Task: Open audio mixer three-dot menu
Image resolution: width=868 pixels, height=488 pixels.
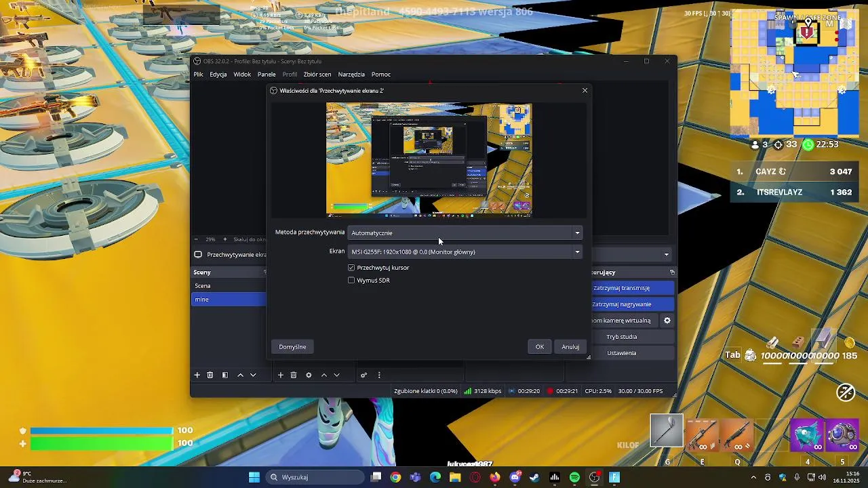Action: point(379,375)
